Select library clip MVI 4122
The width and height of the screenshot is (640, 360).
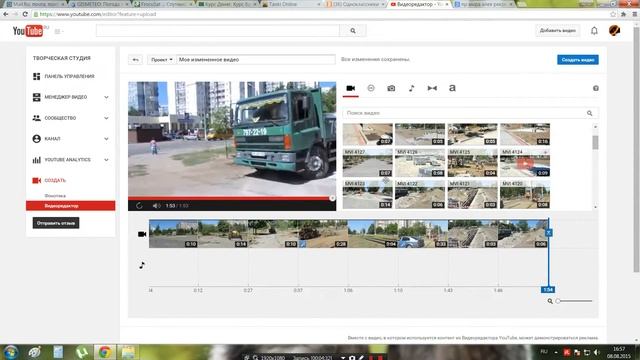click(x=420, y=195)
